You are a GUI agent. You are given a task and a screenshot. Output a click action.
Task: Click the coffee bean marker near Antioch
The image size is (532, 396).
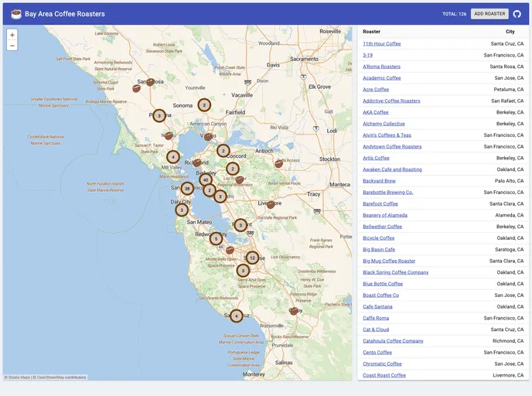pos(278,164)
